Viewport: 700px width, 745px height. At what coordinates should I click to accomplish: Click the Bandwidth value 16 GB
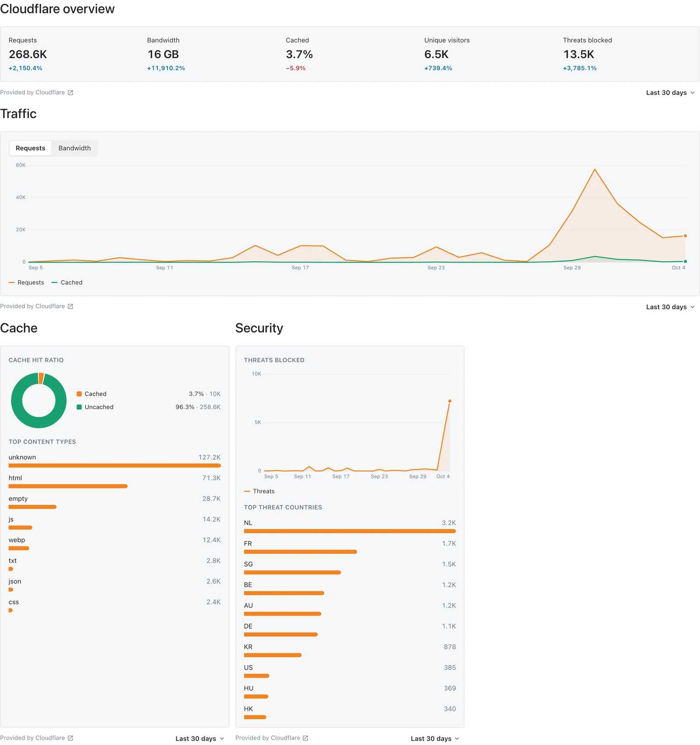[163, 55]
